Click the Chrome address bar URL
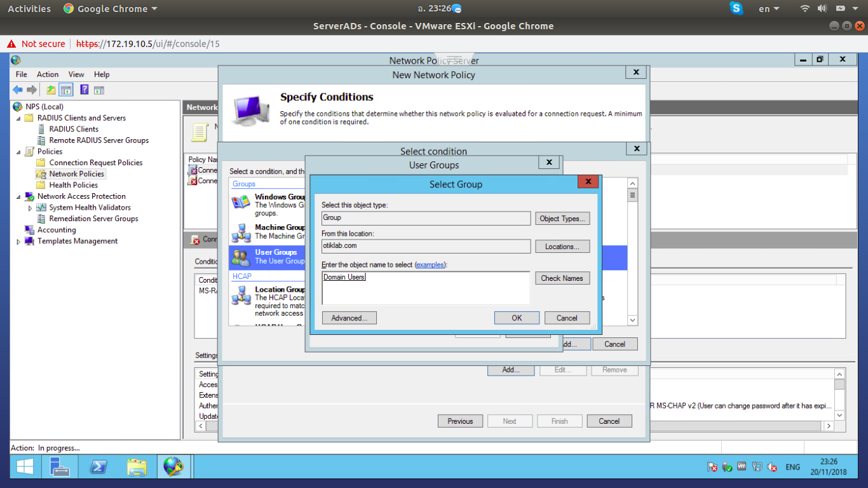 pyautogui.click(x=148, y=44)
